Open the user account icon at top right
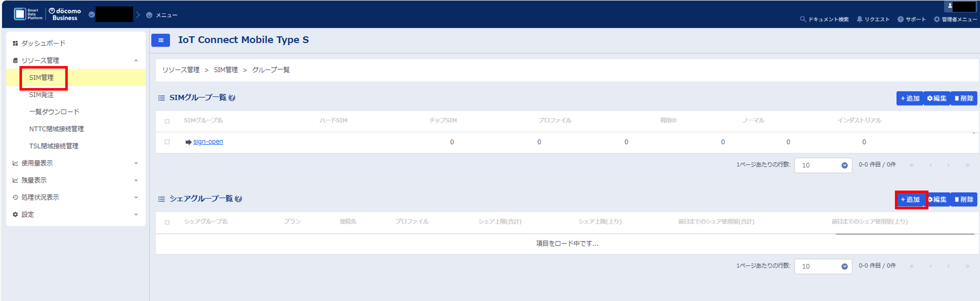Viewport: 980px width, 301px height. (950, 6)
